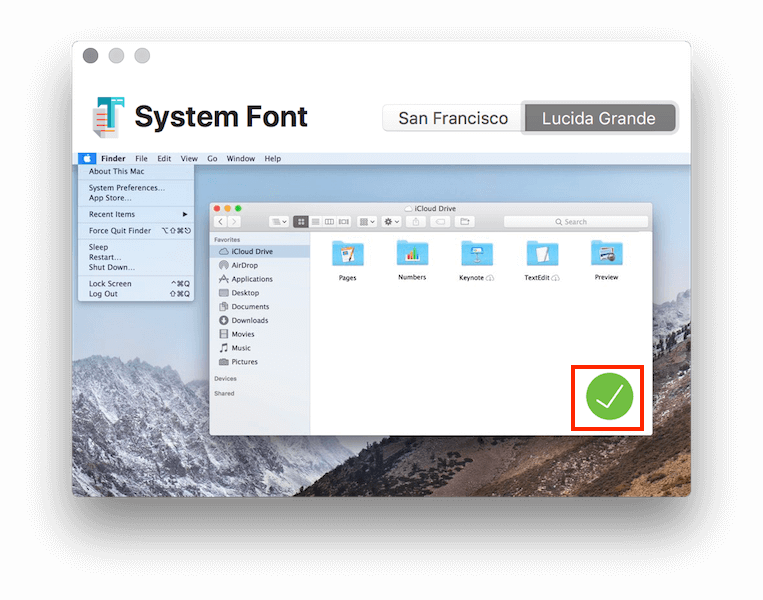Open the File menu

141,159
